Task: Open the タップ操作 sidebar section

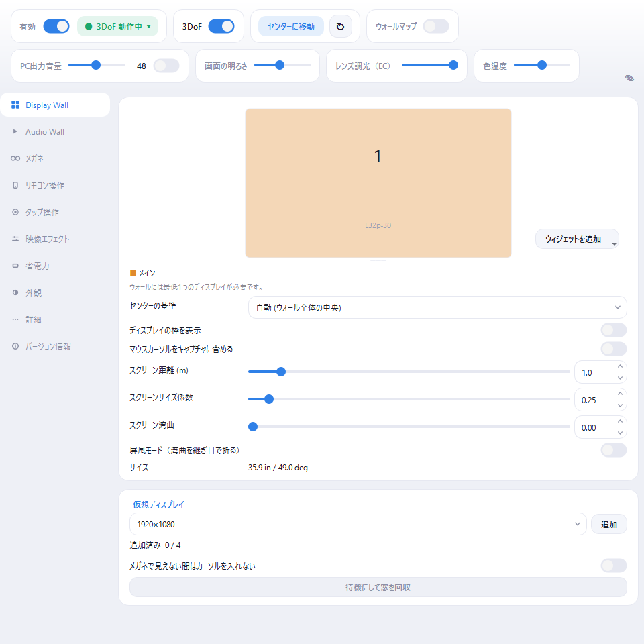Action: (x=55, y=212)
